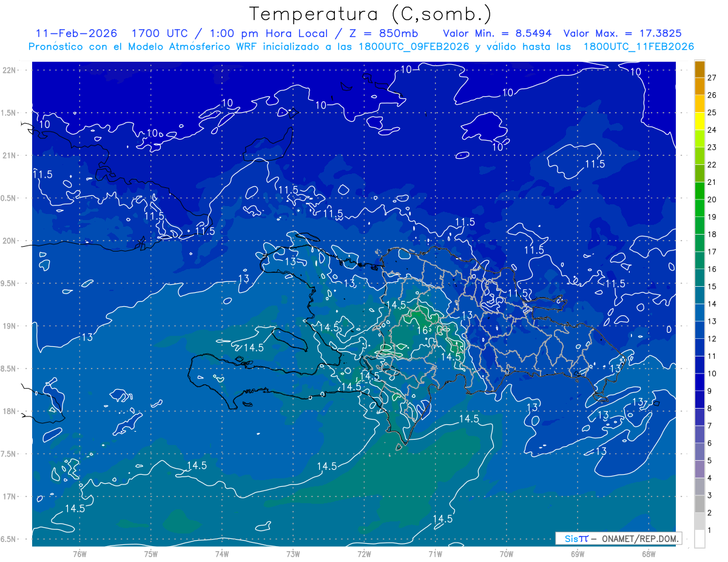Click the "76W" longitude axis label

point(79,554)
